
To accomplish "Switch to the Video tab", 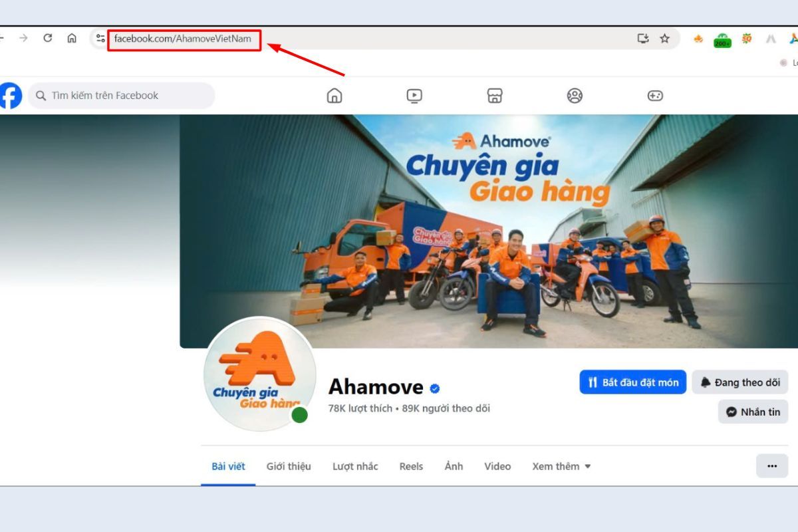I will (x=497, y=466).
